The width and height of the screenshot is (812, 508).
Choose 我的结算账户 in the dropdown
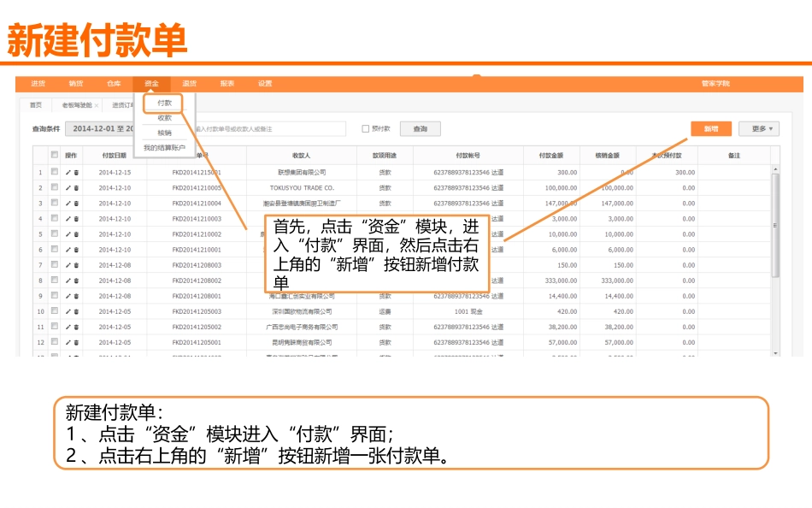(165, 148)
